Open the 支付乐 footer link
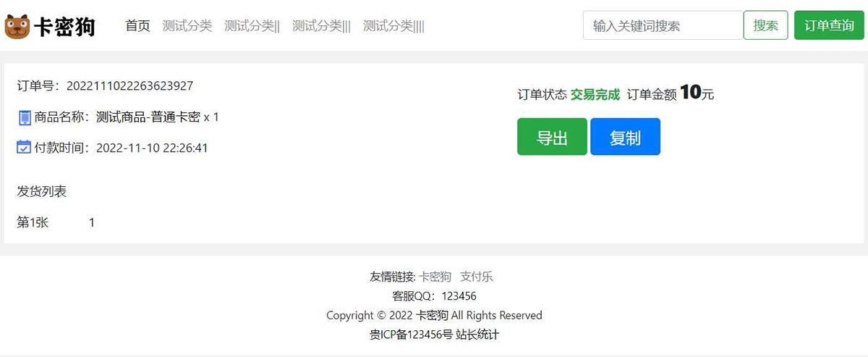This screenshot has width=868, height=357. [477, 277]
